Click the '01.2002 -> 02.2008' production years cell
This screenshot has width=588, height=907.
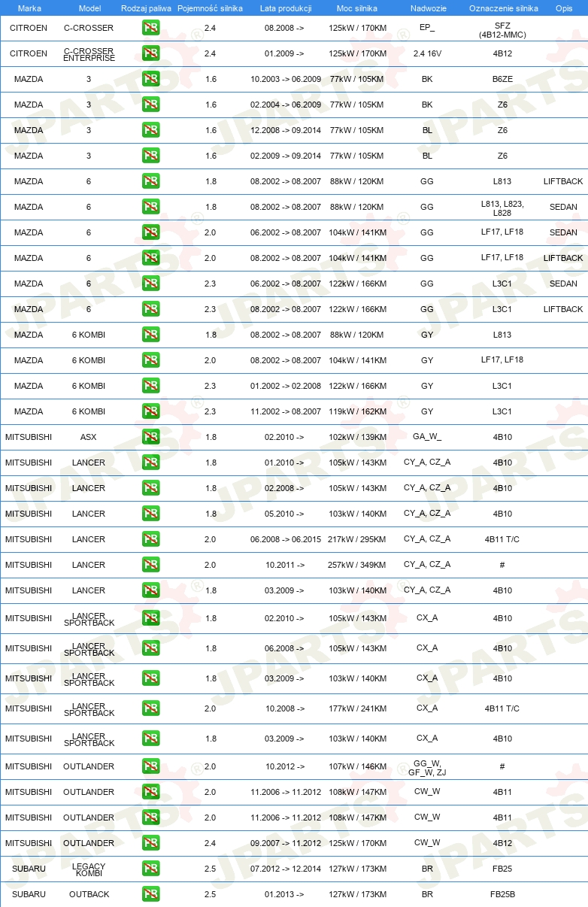point(286,387)
